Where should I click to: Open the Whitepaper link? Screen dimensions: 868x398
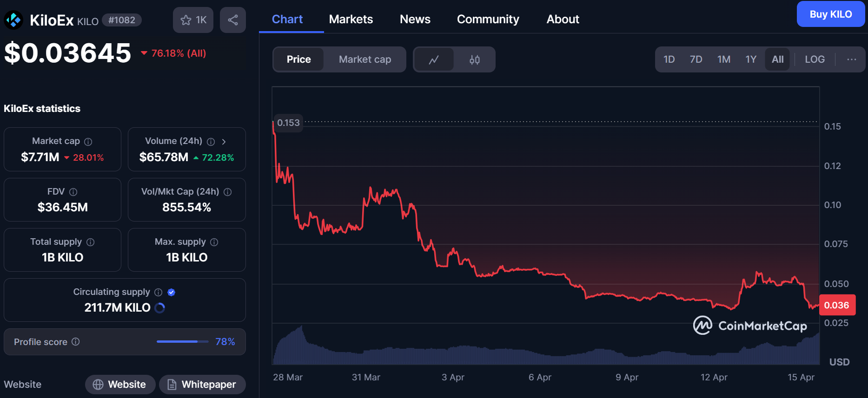coord(202,385)
